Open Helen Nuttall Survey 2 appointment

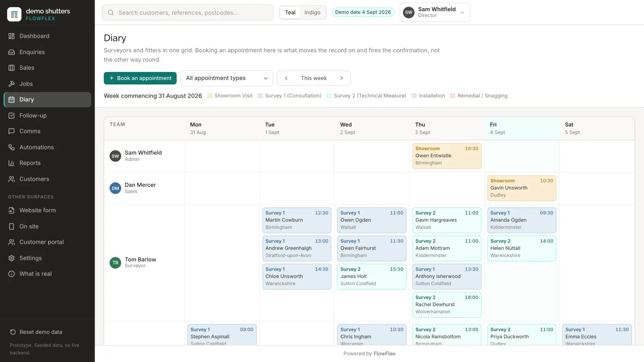[522, 249]
